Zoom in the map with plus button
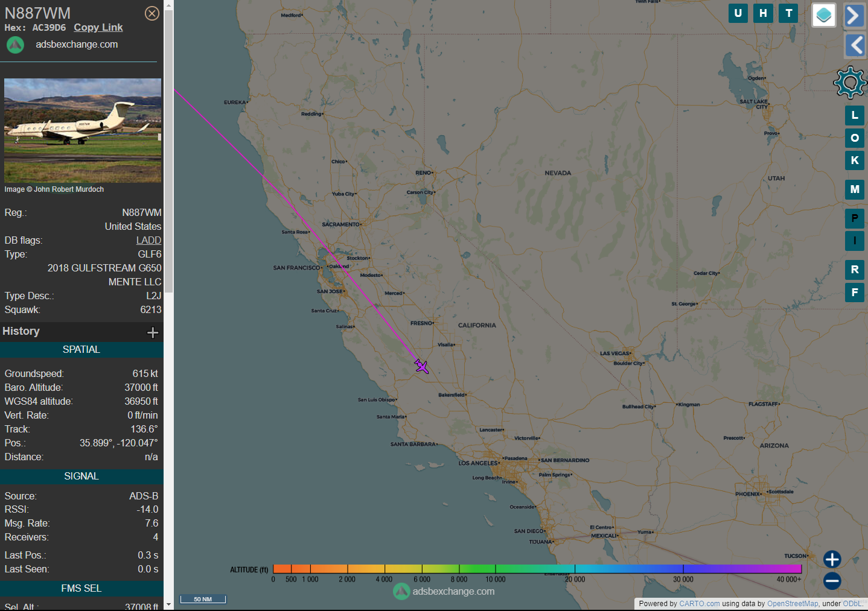The height and width of the screenshot is (611, 868). point(832,559)
